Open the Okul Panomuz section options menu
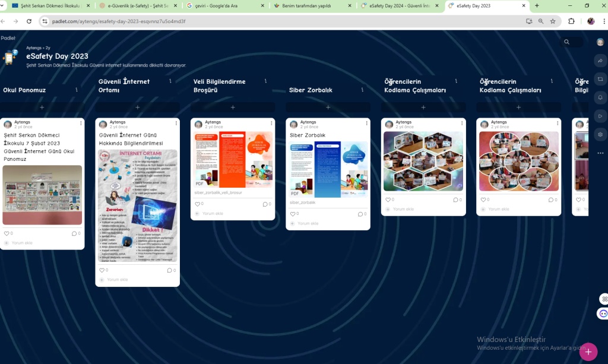The image size is (608, 364). click(x=77, y=90)
